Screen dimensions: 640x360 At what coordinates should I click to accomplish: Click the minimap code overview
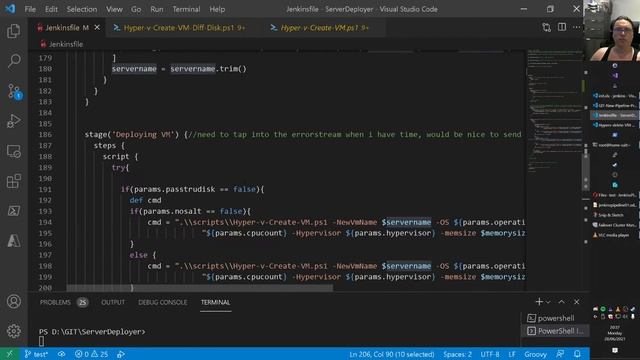point(554,110)
